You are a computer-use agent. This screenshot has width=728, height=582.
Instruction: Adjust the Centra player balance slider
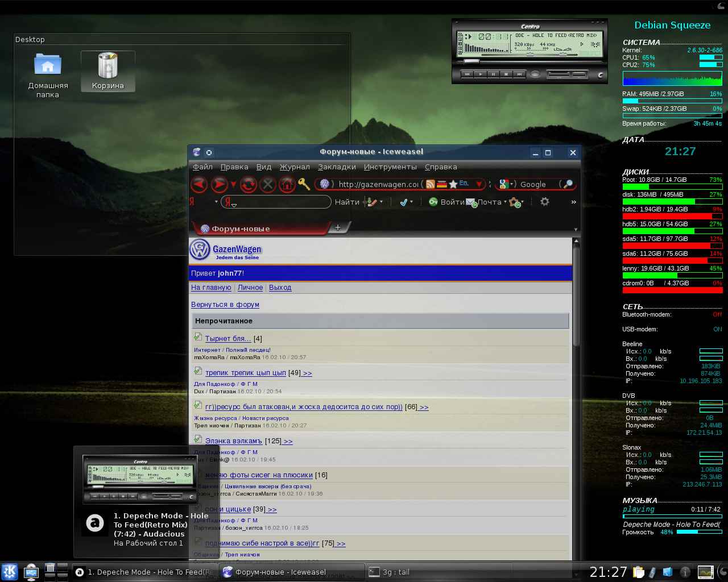(x=564, y=54)
